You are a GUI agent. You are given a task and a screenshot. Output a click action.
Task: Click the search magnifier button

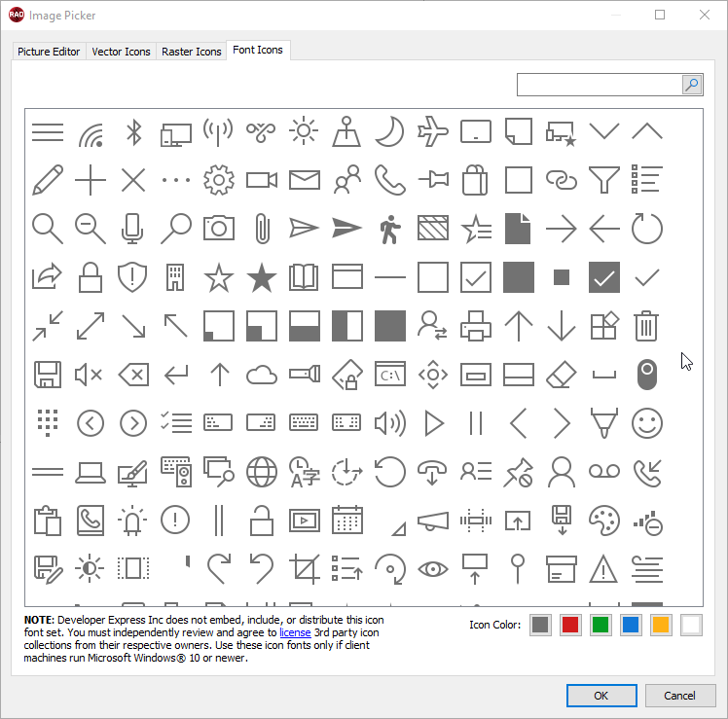click(691, 85)
